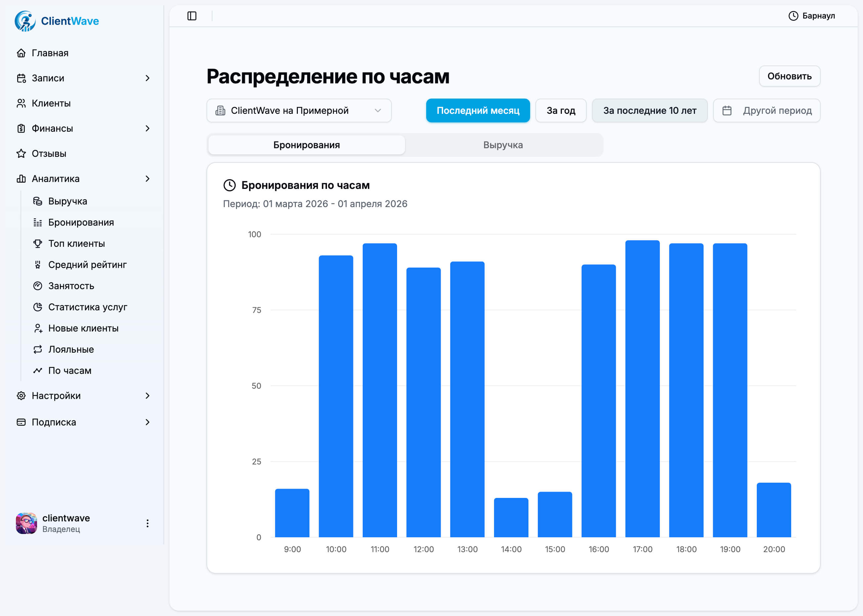Click the Новые клиенты person-plus icon
This screenshot has height=616, width=863.
pyautogui.click(x=38, y=329)
